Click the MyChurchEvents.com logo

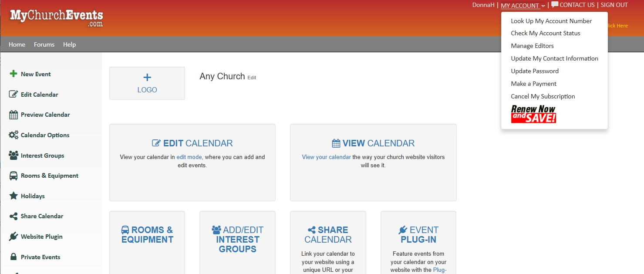click(57, 18)
